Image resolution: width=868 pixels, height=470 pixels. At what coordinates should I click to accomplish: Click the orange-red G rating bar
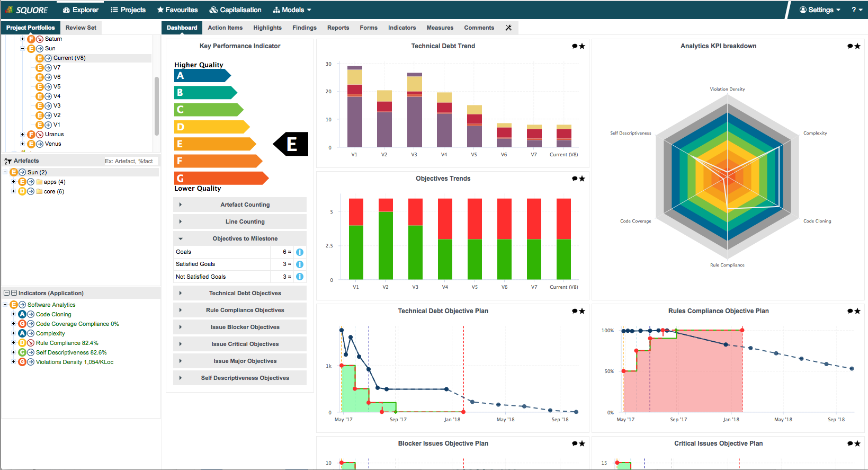pyautogui.click(x=221, y=178)
